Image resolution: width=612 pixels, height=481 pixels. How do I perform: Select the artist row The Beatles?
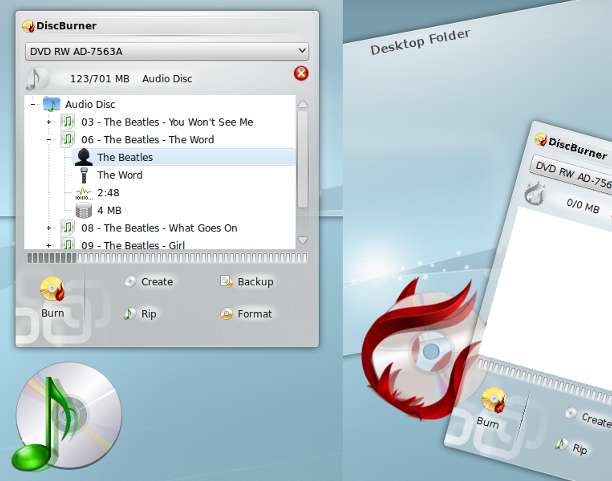(x=184, y=157)
